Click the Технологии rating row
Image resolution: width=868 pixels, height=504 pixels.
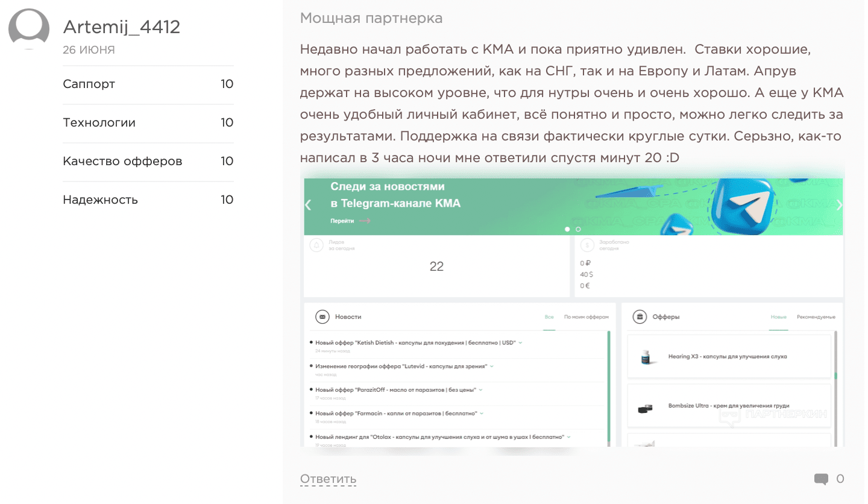click(148, 123)
